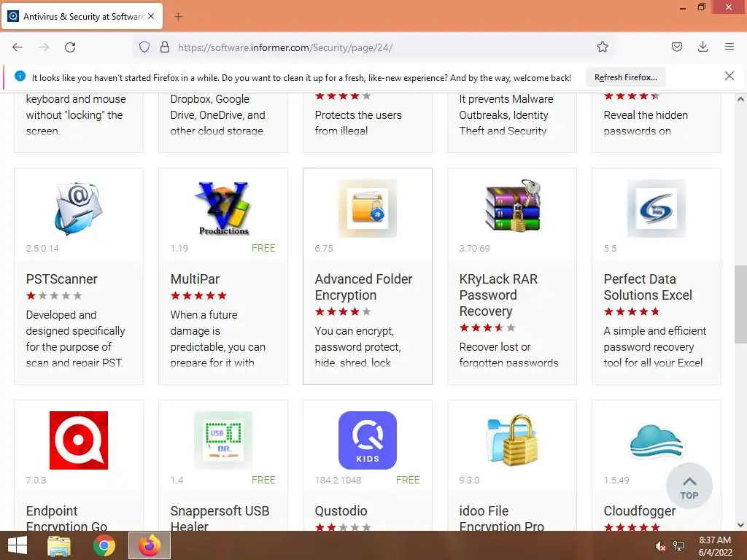Click version 184.2.1048 text
747x560 pixels.
[x=338, y=480]
